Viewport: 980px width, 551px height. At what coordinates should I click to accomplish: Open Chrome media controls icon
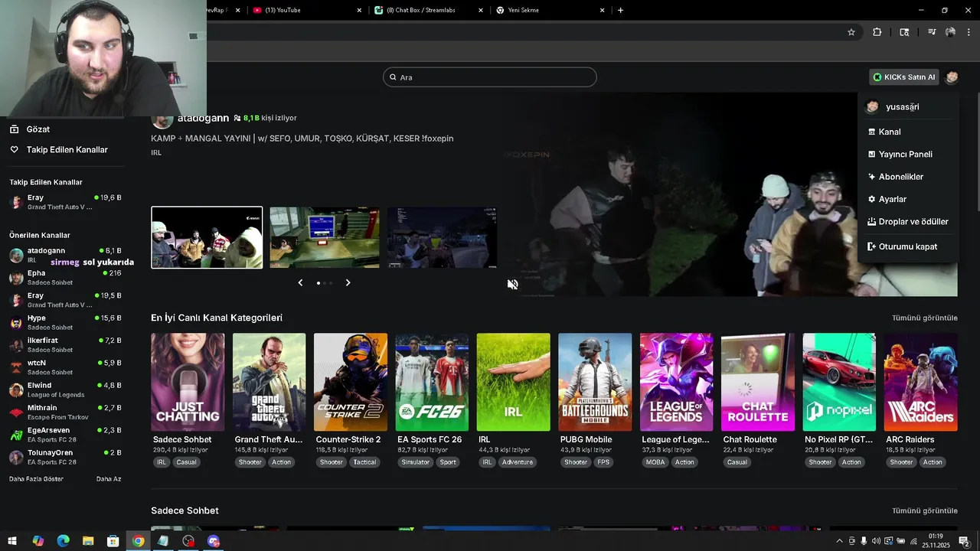(x=932, y=32)
